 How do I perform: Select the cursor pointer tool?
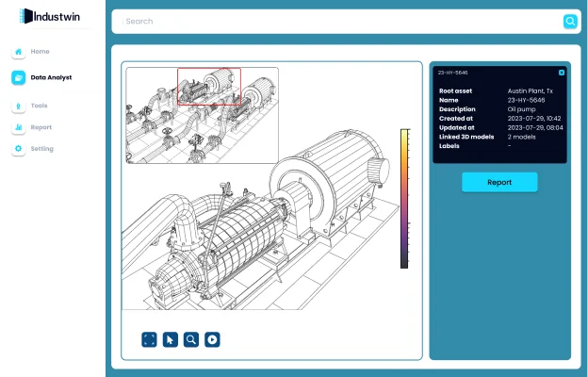(171, 339)
